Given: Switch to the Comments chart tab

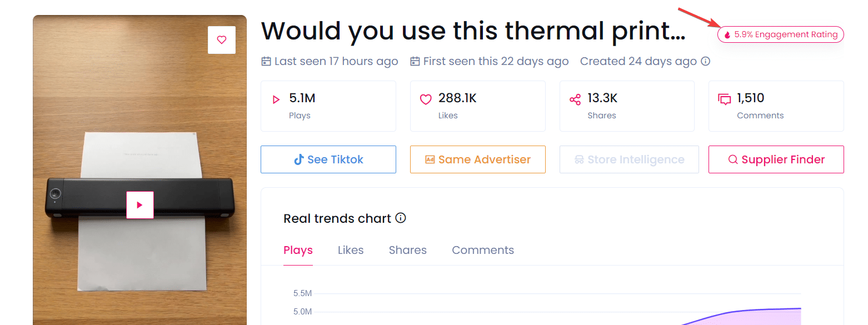Looking at the screenshot, I should [x=483, y=250].
